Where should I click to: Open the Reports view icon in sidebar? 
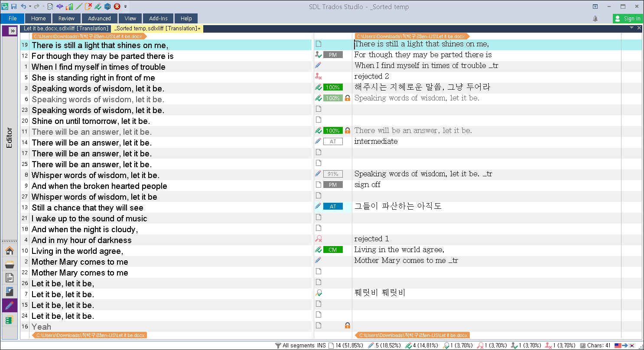coord(10,292)
